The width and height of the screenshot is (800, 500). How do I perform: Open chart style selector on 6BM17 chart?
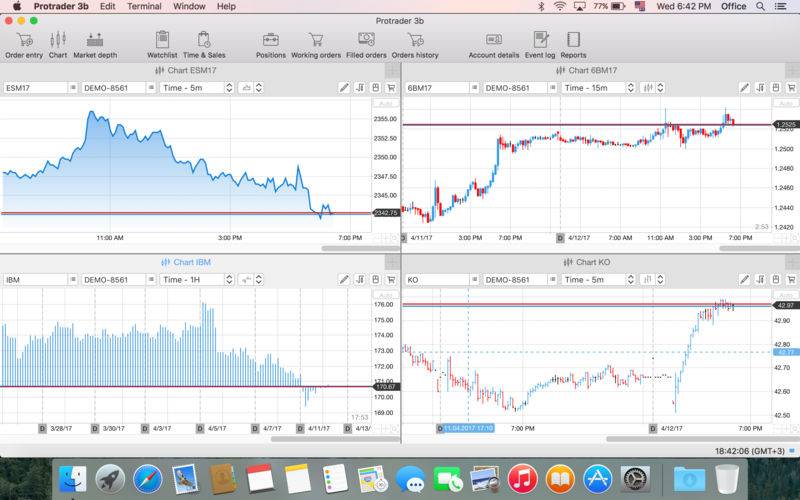point(652,88)
